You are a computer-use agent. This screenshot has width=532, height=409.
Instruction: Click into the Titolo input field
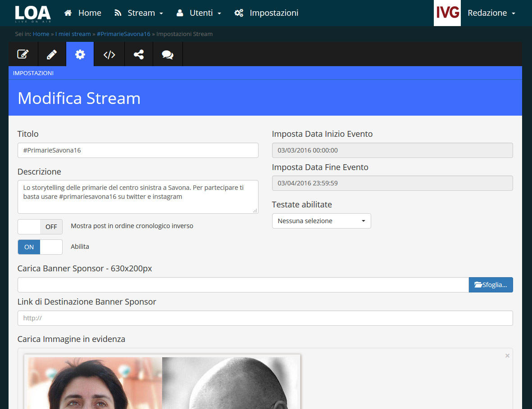pyautogui.click(x=138, y=150)
